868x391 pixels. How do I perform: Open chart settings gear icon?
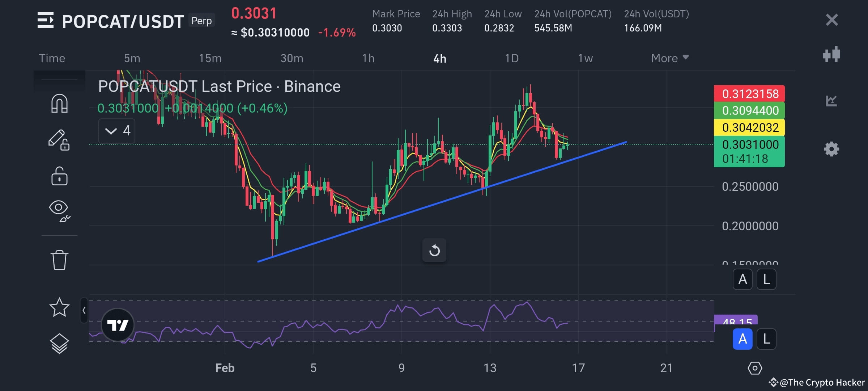[831, 149]
